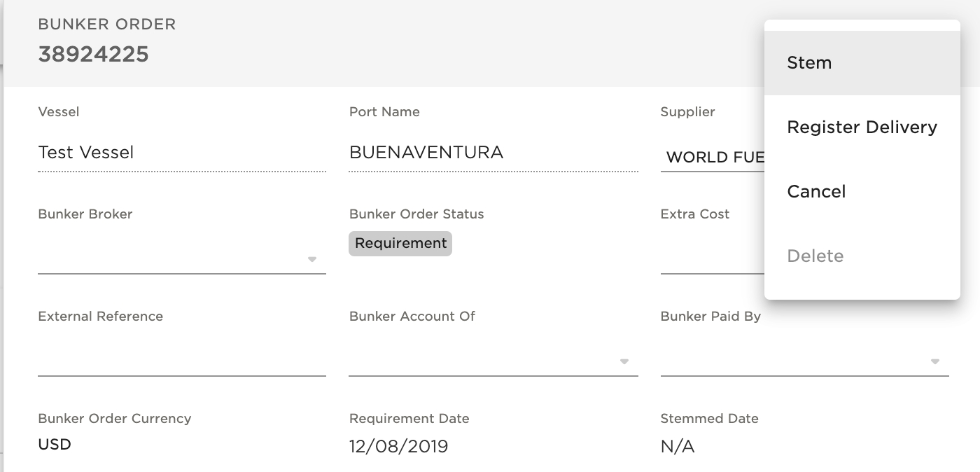Click the order number 38924225
The height and width of the screenshot is (472, 980).
pos(93,55)
